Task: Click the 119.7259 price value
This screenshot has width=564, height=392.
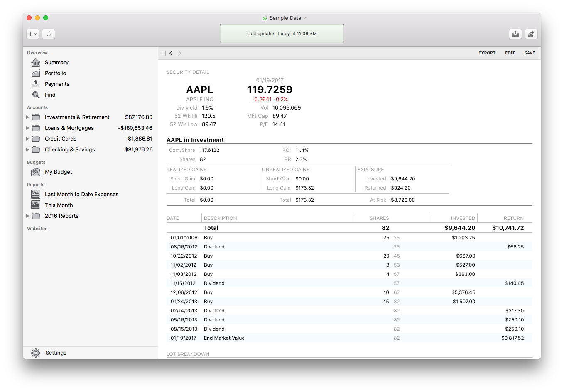Action: click(270, 90)
